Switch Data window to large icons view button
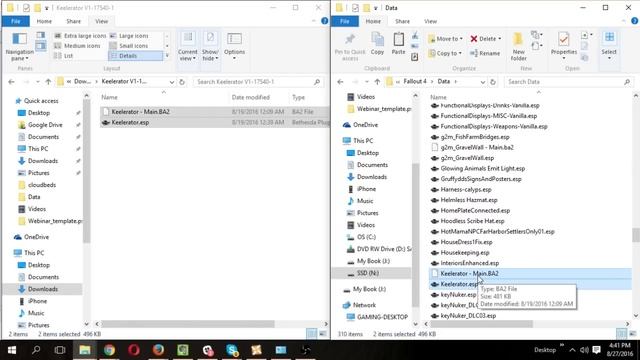 (632, 334)
